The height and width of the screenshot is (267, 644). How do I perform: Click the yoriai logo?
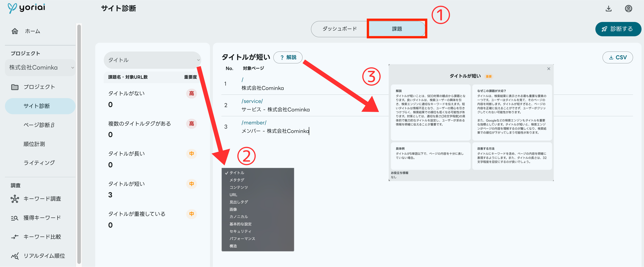click(26, 8)
